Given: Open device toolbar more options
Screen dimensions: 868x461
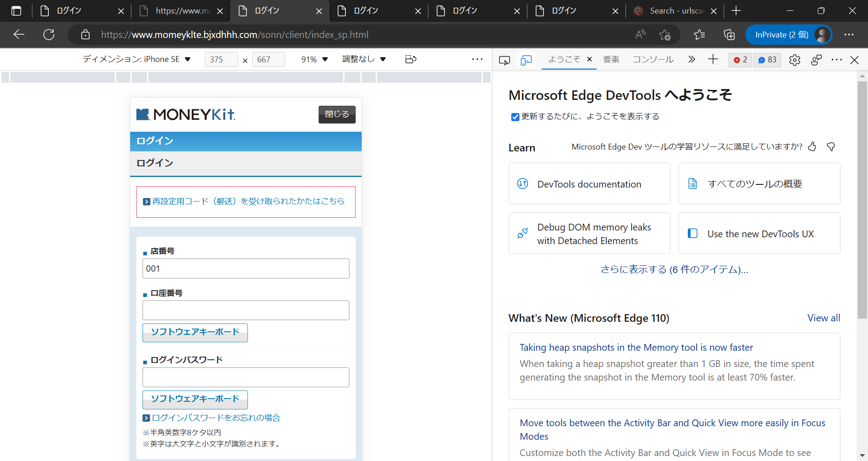Looking at the screenshot, I should click(x=477, y=59).
